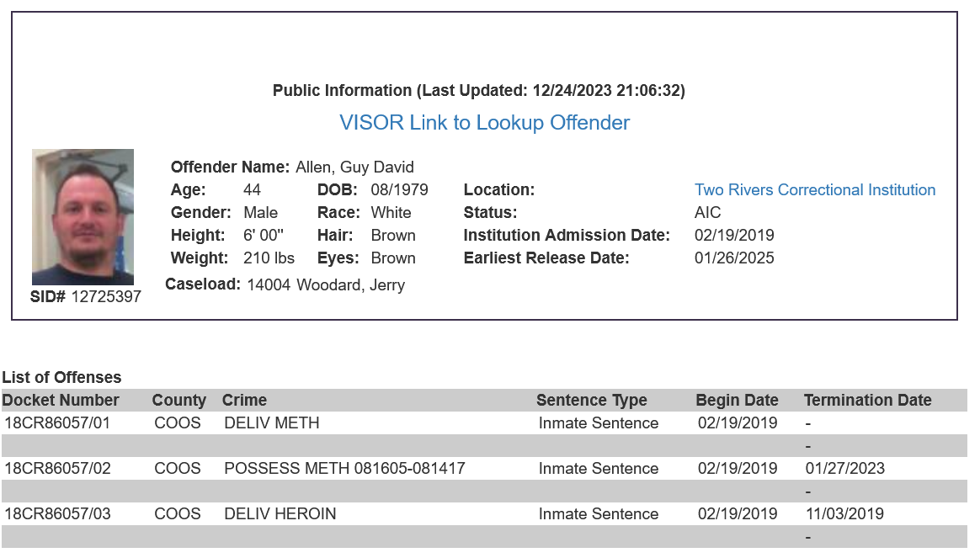Image resolution: width=980 pixels, height=558 pixels.
Task: Click docket number 18CR86057/01
Action: tap(57, 423)
